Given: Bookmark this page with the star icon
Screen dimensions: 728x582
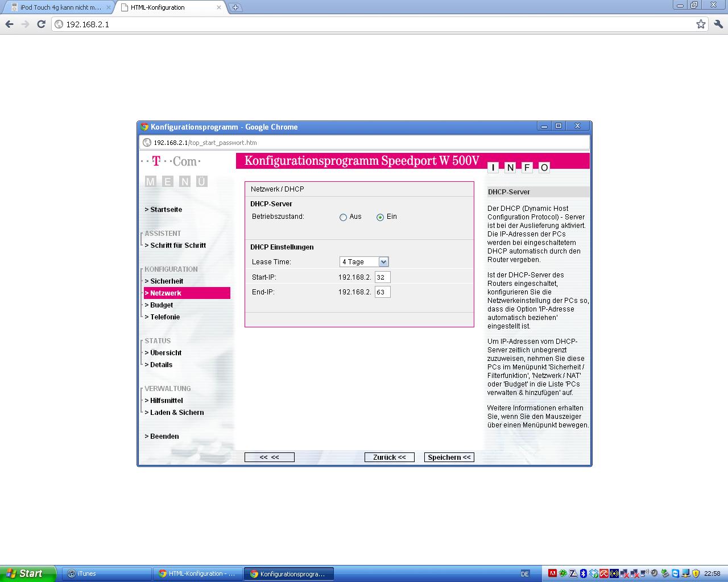Looking at the screenshot, I should pyautogui.click(x=701, y=24).
